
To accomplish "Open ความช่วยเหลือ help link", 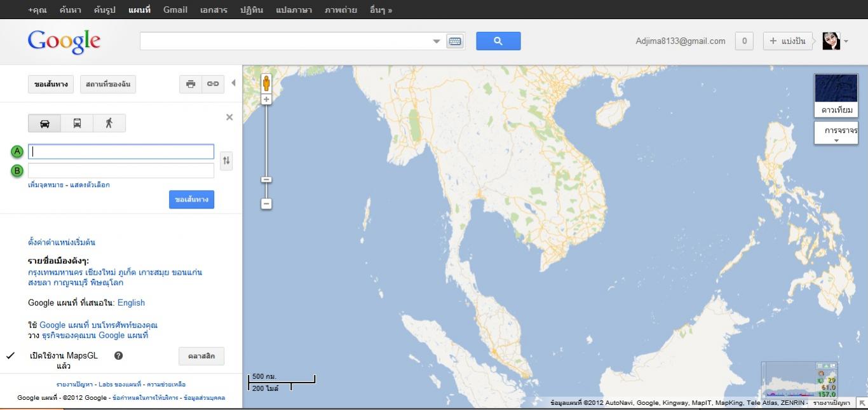I will pos(166,385).
